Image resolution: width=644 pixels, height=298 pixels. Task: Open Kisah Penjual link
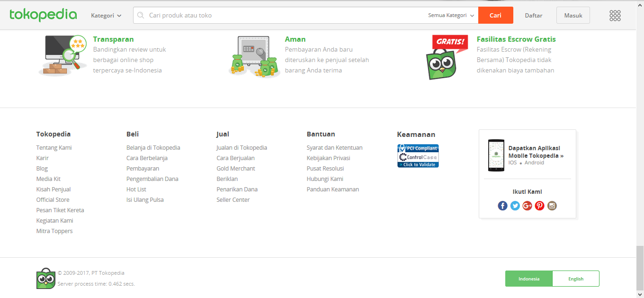pos(54,189)
